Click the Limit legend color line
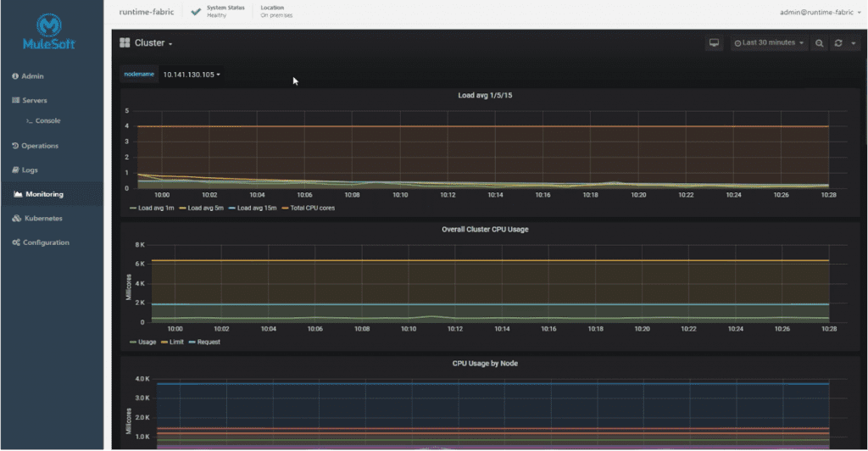 pos(164,342)
